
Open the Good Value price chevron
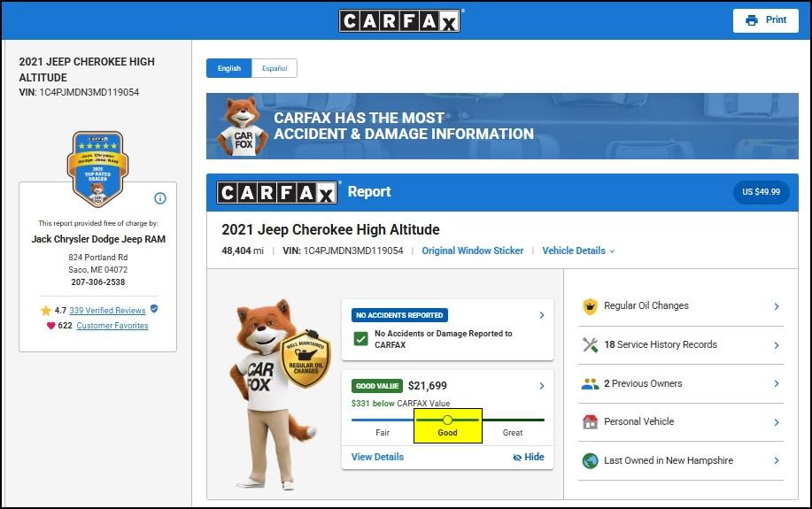pos(542,386)
